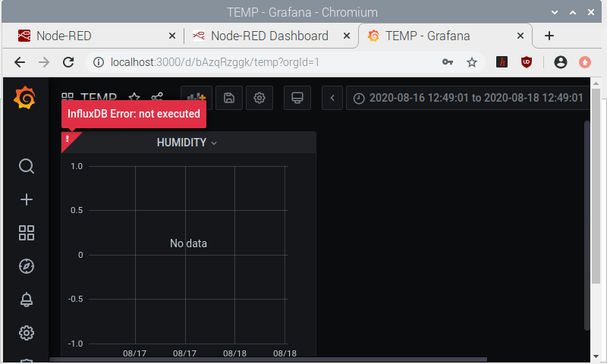
Task: Open time range picker 2020-08-16 to 2020-08-18
Action: pos(468,98)
